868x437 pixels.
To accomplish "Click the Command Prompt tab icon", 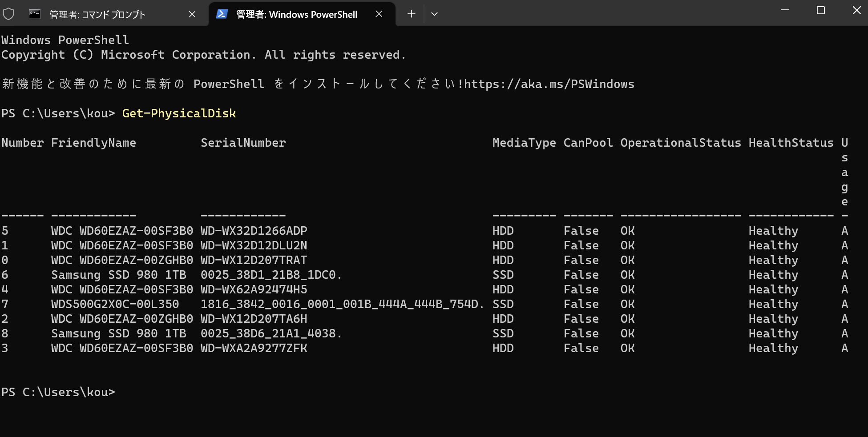I will (35, 14).
